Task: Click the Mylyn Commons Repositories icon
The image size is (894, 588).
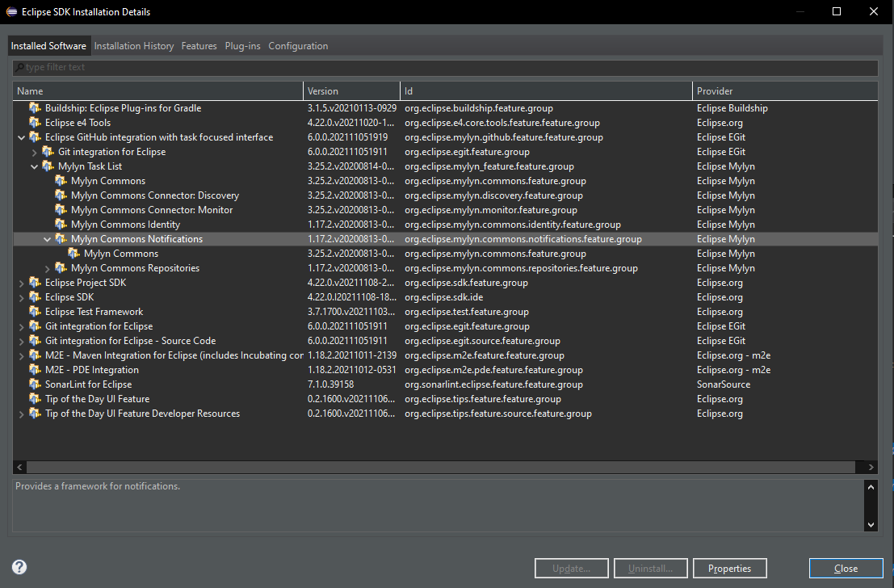Action: click(x=61, y=268)
